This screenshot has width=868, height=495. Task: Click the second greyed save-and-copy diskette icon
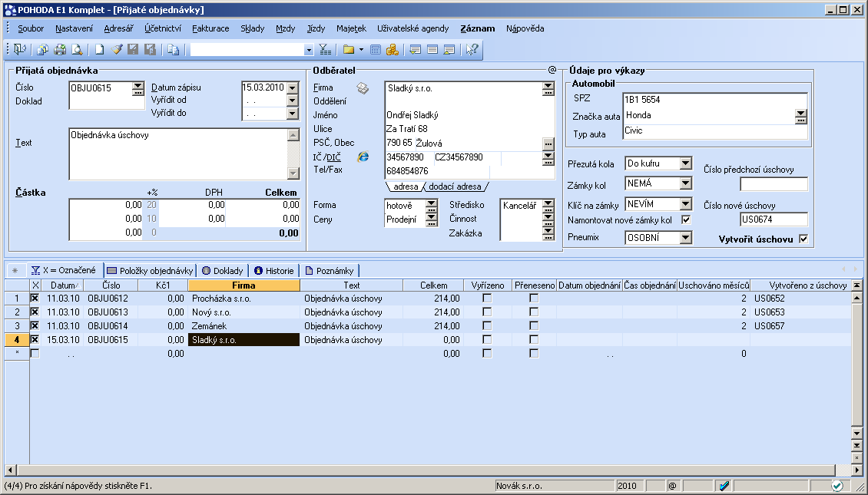coord(150,50)
